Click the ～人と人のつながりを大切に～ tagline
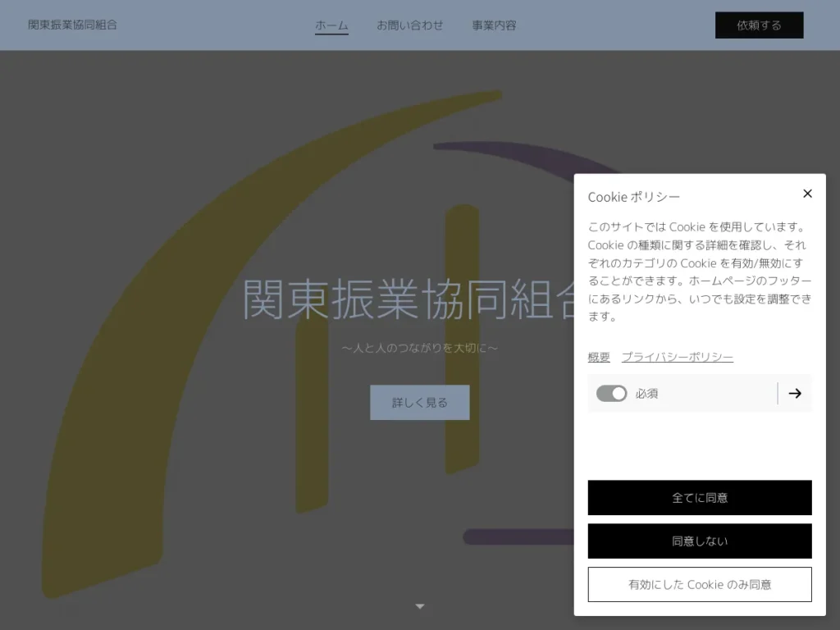Viewport: 840px width, 630px height. point(419,348)
